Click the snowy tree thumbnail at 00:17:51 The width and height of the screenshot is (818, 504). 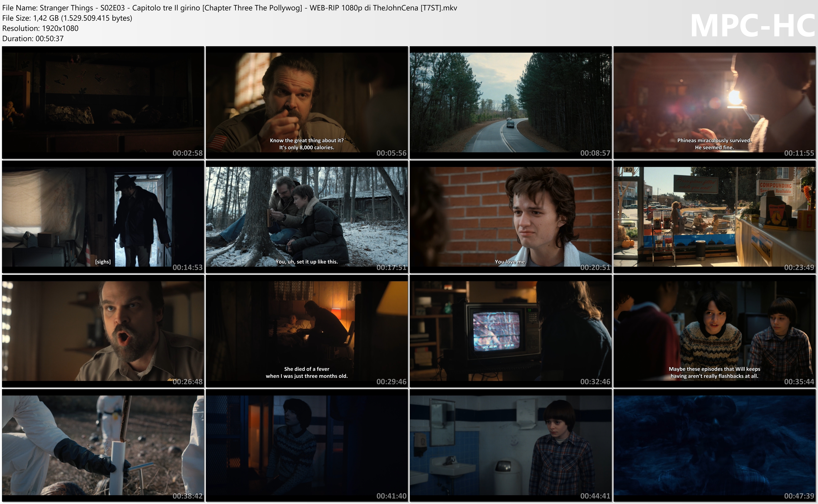pyautogui.click(x=307, y=217)
